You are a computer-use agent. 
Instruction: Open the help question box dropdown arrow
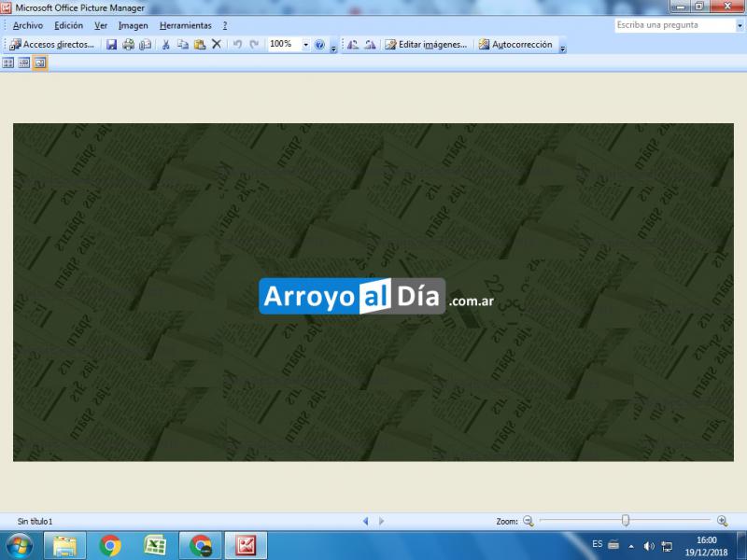tap(740, 26)
